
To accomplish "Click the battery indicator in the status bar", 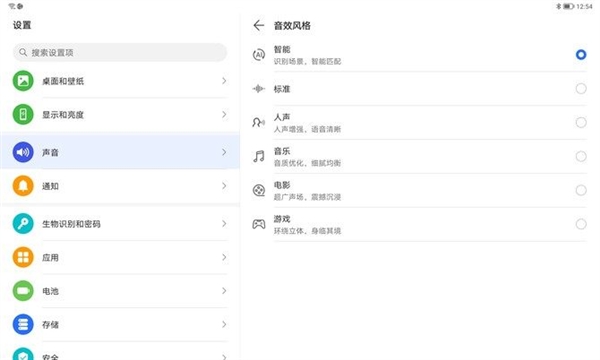I will pos(568,6).
